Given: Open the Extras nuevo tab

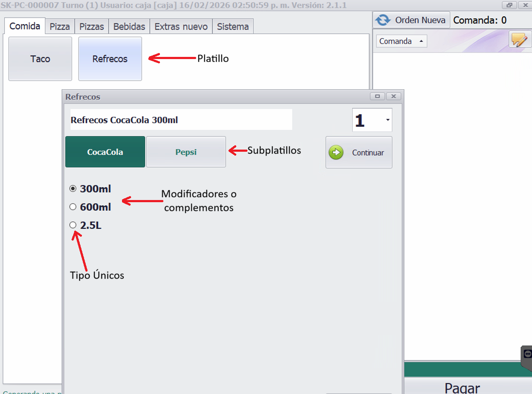Looking at the screenshot, I should pos(181,26).
